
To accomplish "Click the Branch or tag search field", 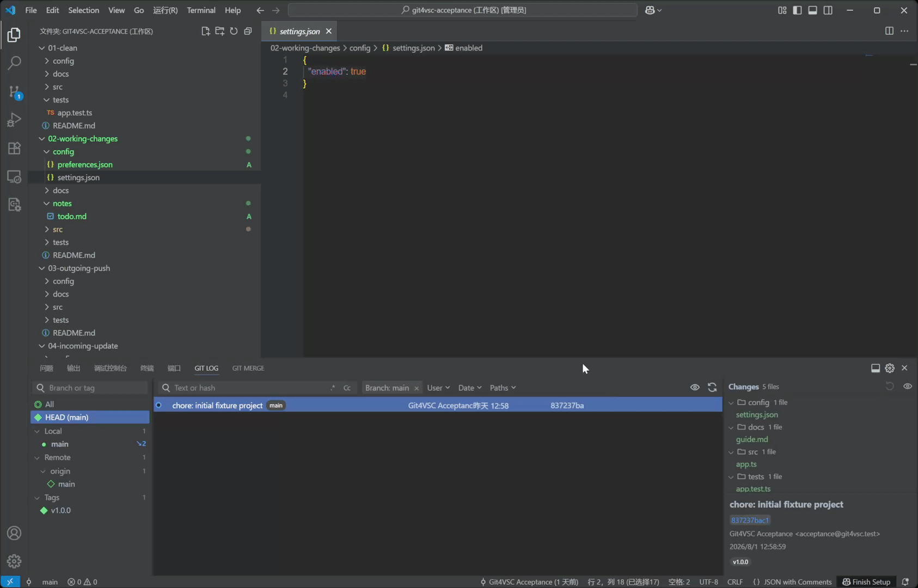I will click(90, 388).
